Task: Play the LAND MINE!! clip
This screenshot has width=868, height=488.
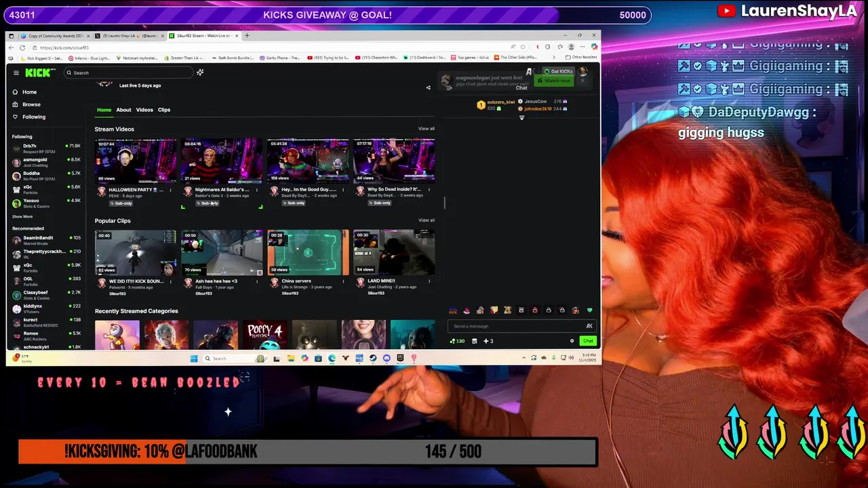Action: (x=394, y=253)
